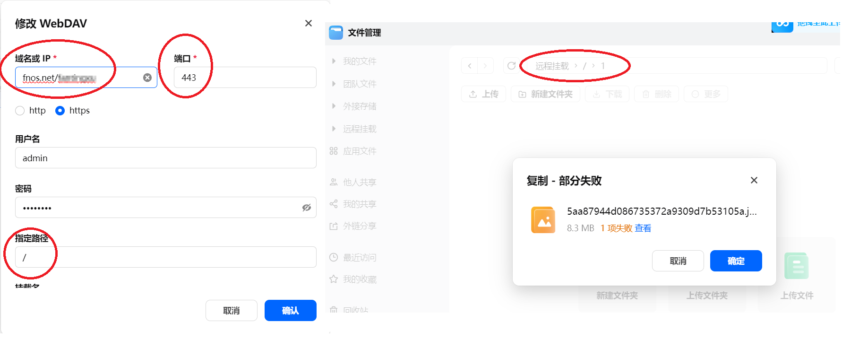Screen dimensions: 868x340
Task: Expand Team Files tree item
Action: click(334, 84)
